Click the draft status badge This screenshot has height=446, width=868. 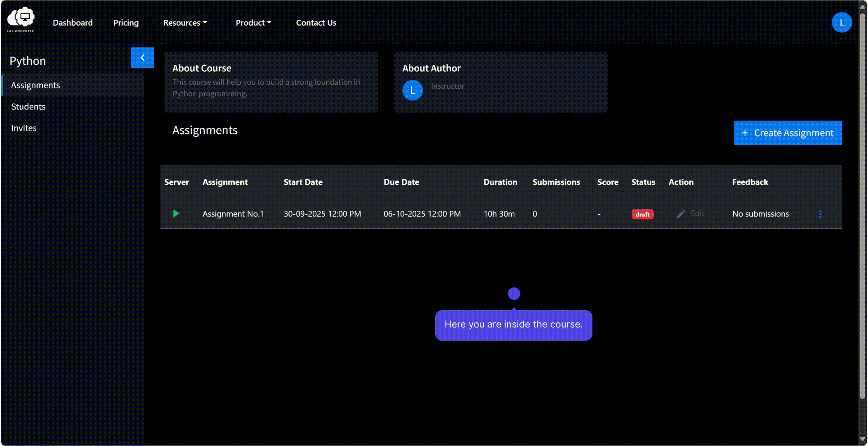coord(642,214)
